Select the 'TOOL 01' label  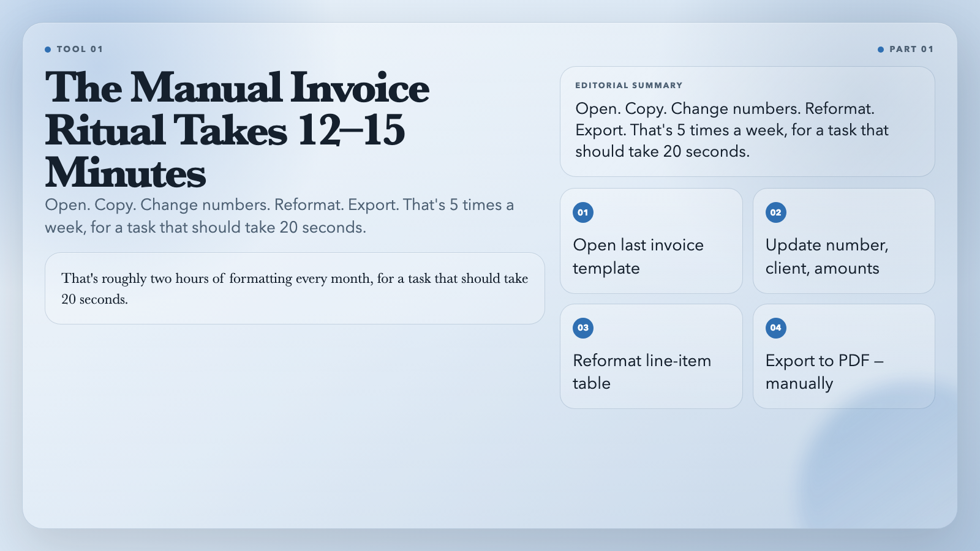coord(74,49)
